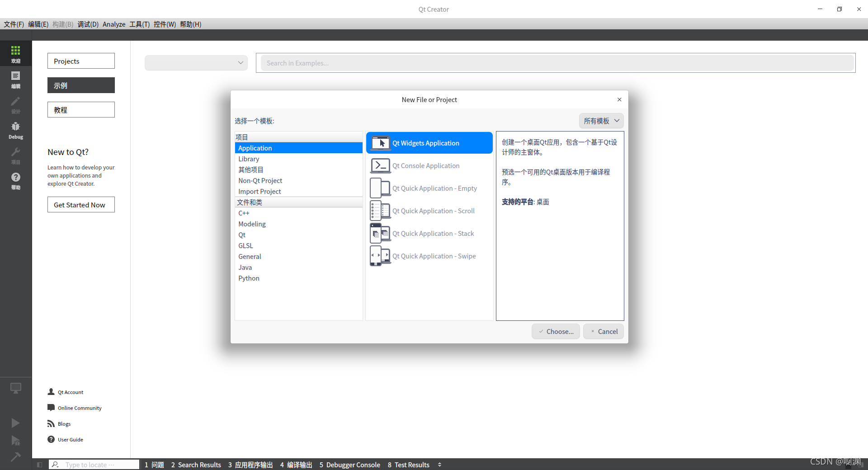Toggle the left sidebar icon in status bar
Screen dimensions: 868x470
coord(40,465)
